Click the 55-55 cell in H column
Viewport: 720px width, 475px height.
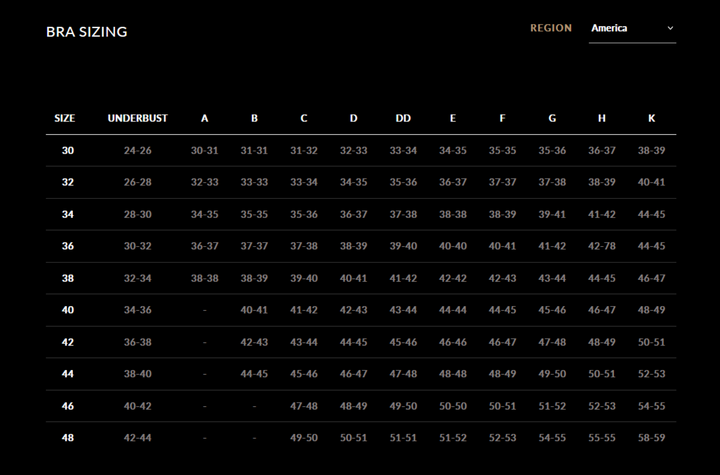pos(602,438)
